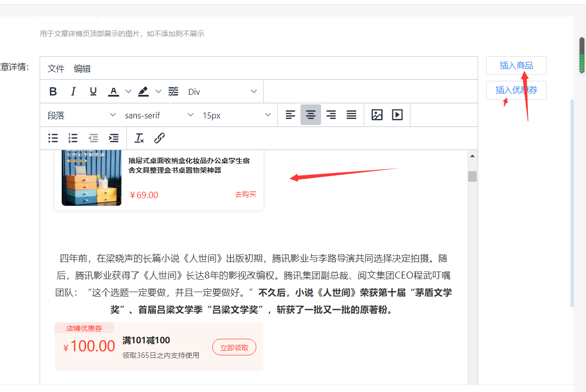Align text to the left
The image size is (586, 392).
click(290, 115)
